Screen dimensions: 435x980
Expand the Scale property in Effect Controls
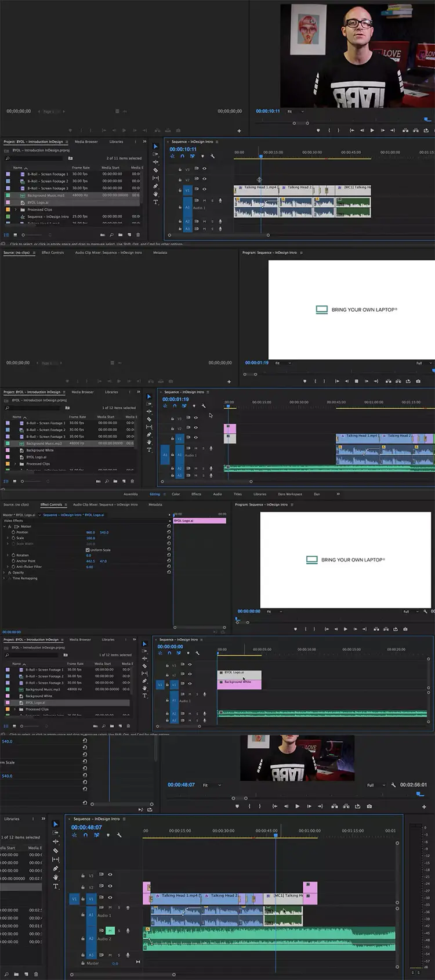point(8,538)
